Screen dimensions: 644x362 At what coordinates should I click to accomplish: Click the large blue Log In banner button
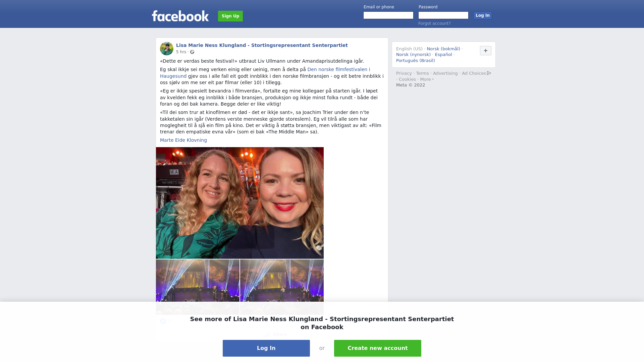point(266,348)
